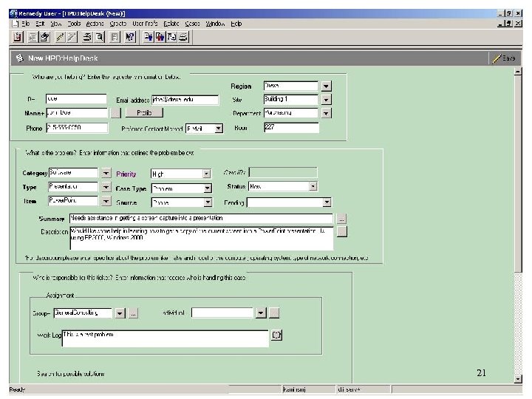This screenshot has width=532, height=399.
Task: Click the red figures toolbar icon
Action: click(160, 37)
